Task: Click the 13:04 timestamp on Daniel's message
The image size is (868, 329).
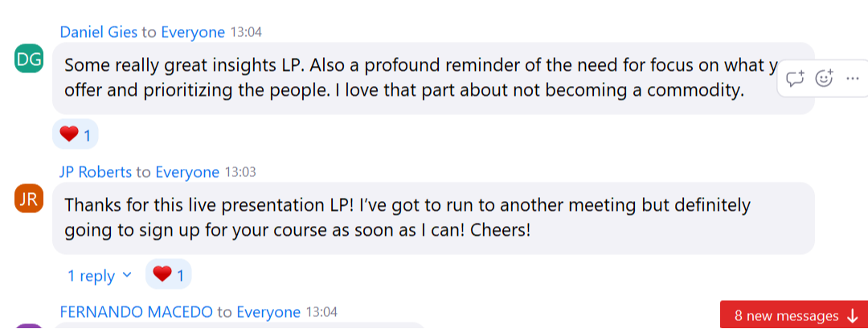Action: (x=246, y=32)
